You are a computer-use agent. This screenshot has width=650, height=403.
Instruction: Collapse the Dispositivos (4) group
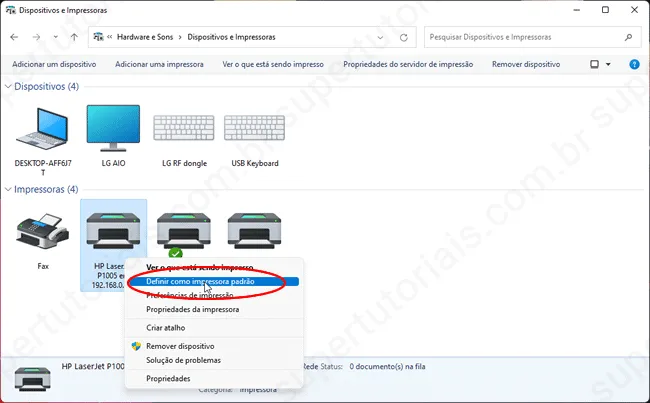click(x=8, y=87)
